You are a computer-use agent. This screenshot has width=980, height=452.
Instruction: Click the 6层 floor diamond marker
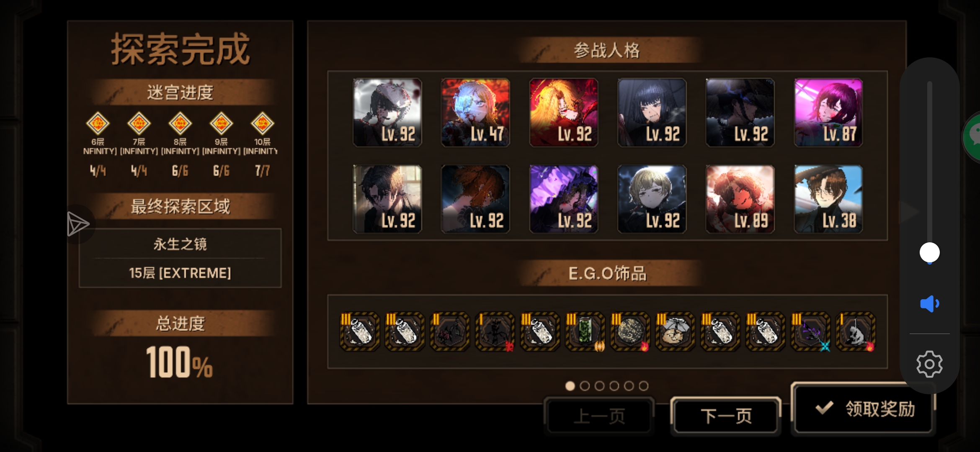point(98,123)
